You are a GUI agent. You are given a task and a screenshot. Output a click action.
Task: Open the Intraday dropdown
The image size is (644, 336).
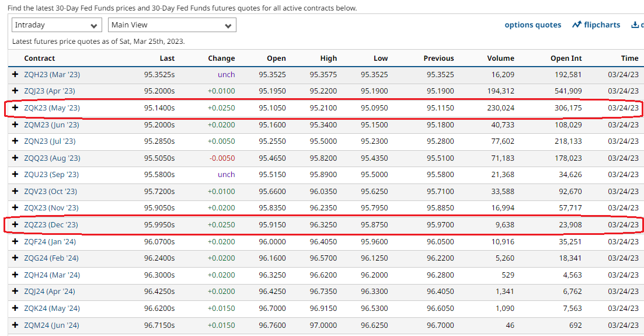coord(56,25)
